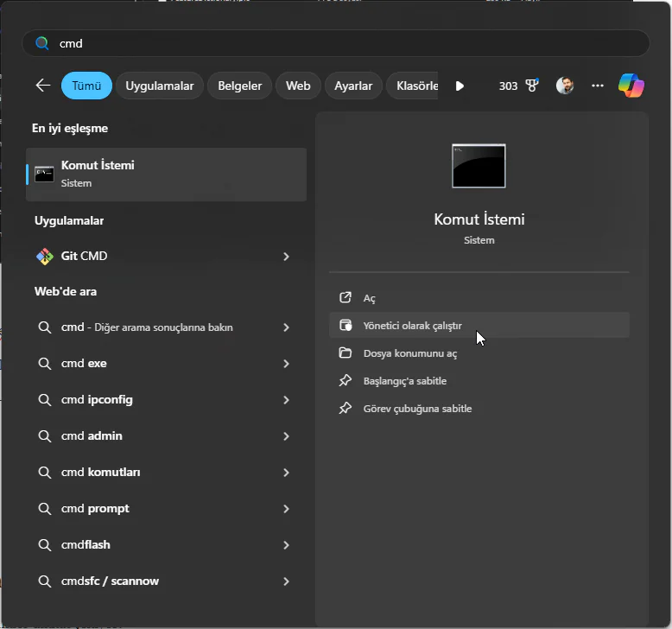Click the pin icon for Görev çubuğuna sabitle
This screenshot has width=672, height=629.
click(346, 408)
